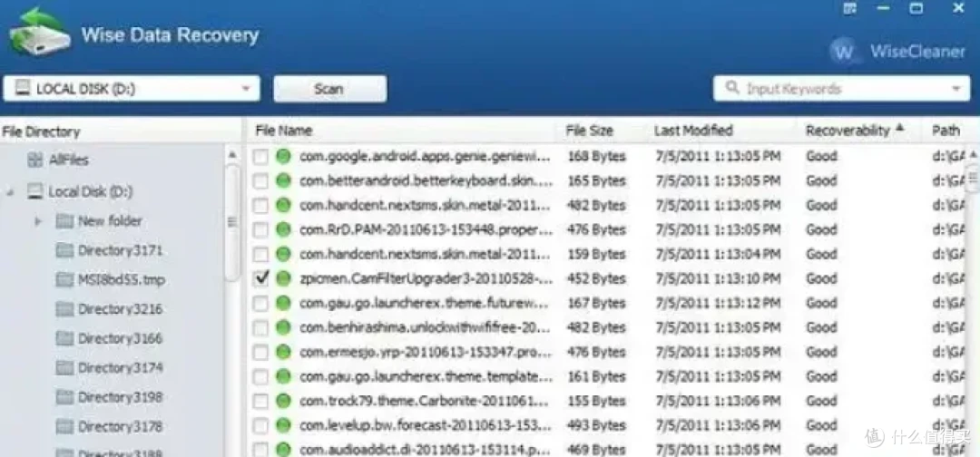
Task: Click the green status dot for com.google.android.apps.genie
Action: click(284, 156)
